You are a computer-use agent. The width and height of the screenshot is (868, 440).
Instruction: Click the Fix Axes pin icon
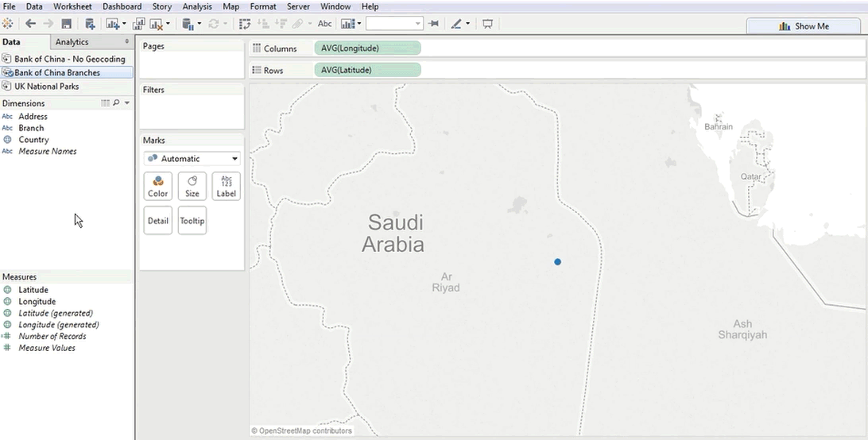point(433,24)
